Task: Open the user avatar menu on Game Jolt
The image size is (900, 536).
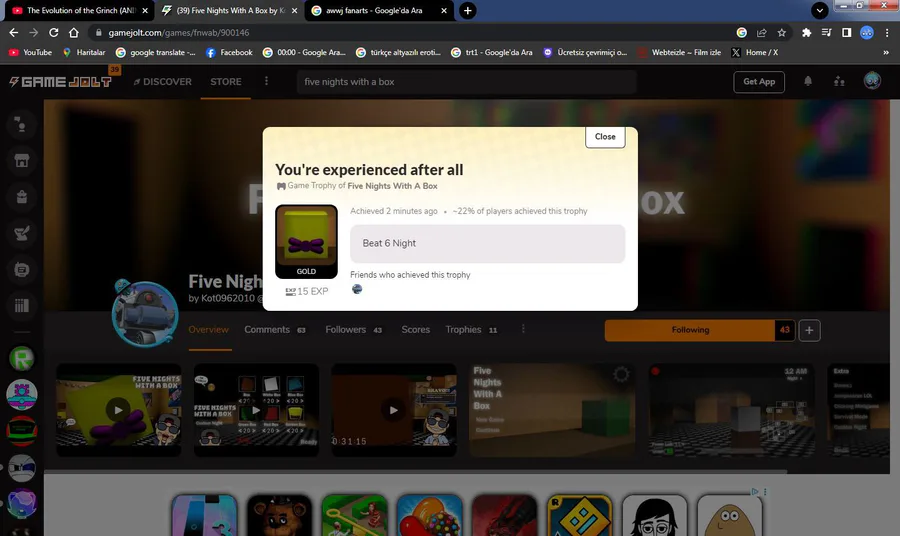Action: (872, 81)
